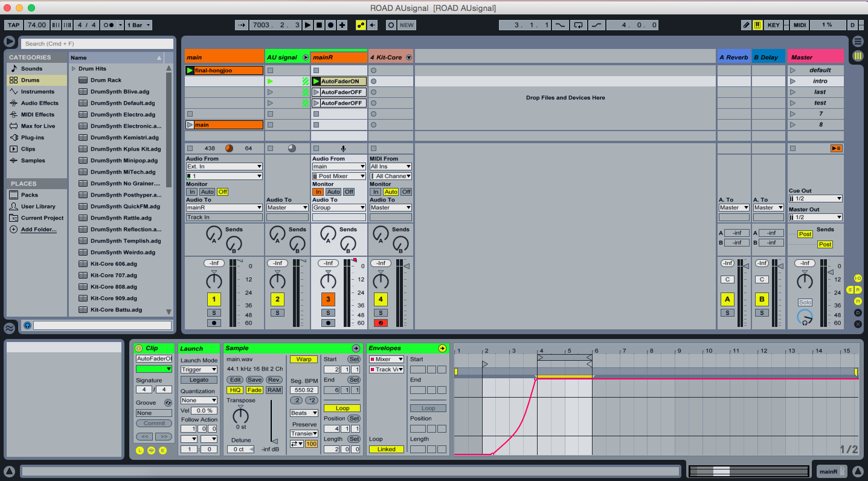Screen dimensions: 868x481
Task: Toggle MIDI Arrangement Overdub plus button
Action: click(x=342, y=25)
